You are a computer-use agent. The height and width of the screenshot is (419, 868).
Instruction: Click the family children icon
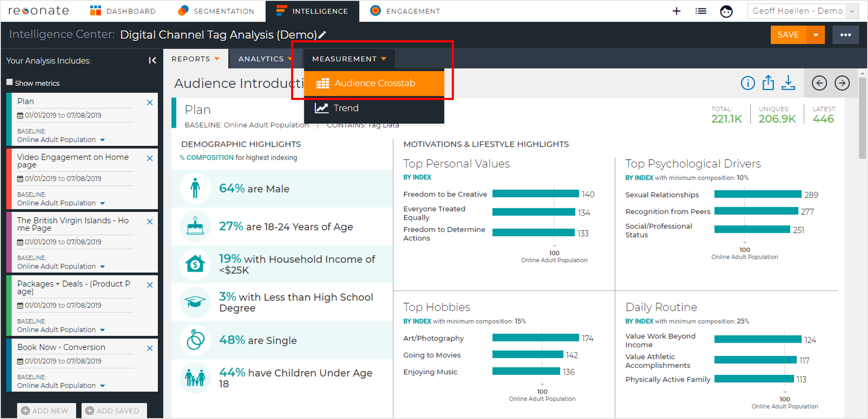point(195,377)
